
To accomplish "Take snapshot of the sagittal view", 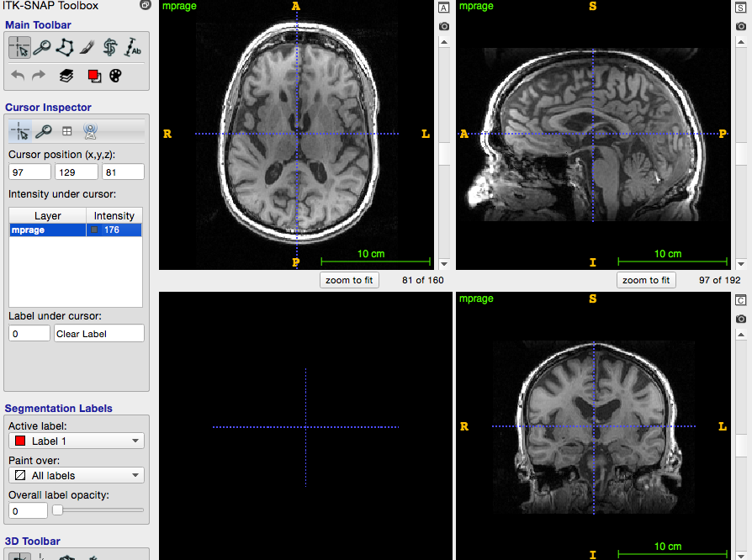I will click(x=741, y=26).
